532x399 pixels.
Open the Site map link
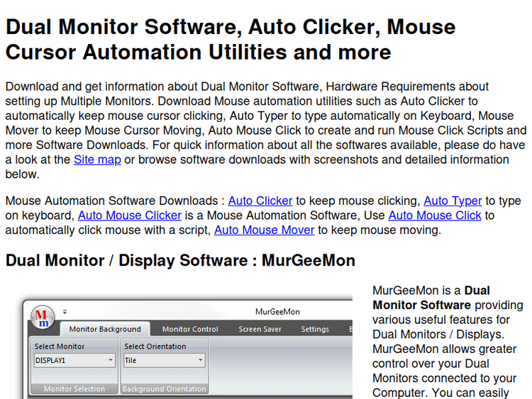[97, 159]
